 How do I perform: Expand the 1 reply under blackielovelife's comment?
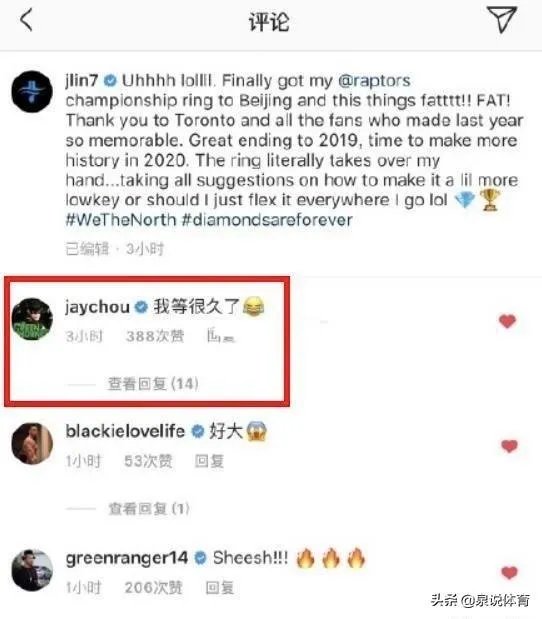tap(149, 508)
